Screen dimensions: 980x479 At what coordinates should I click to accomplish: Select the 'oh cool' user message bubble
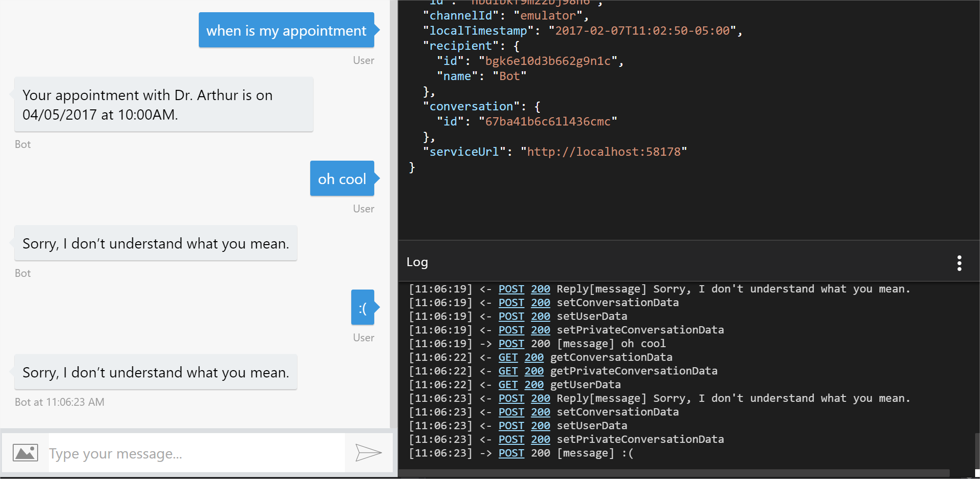(x=342, y=179)
